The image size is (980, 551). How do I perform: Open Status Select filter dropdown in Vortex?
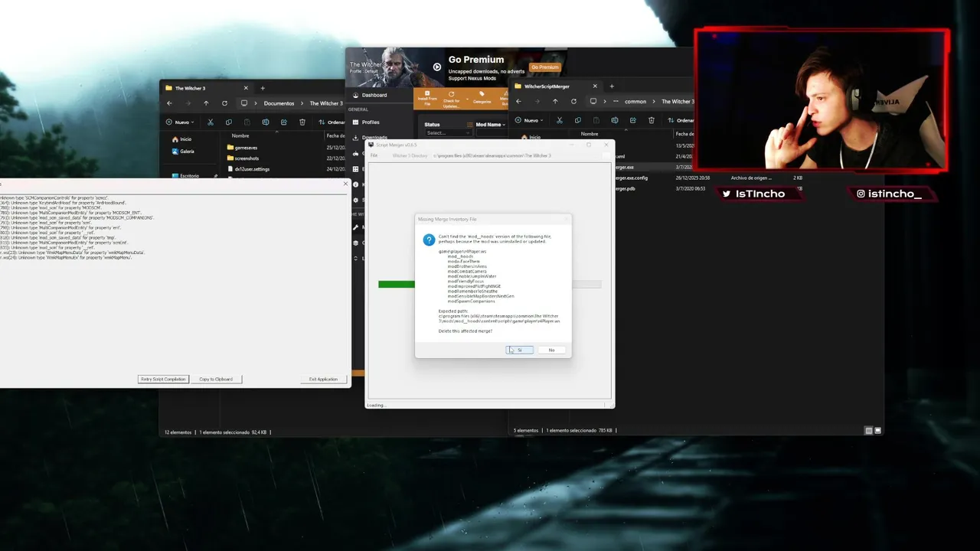coord(448,132)
